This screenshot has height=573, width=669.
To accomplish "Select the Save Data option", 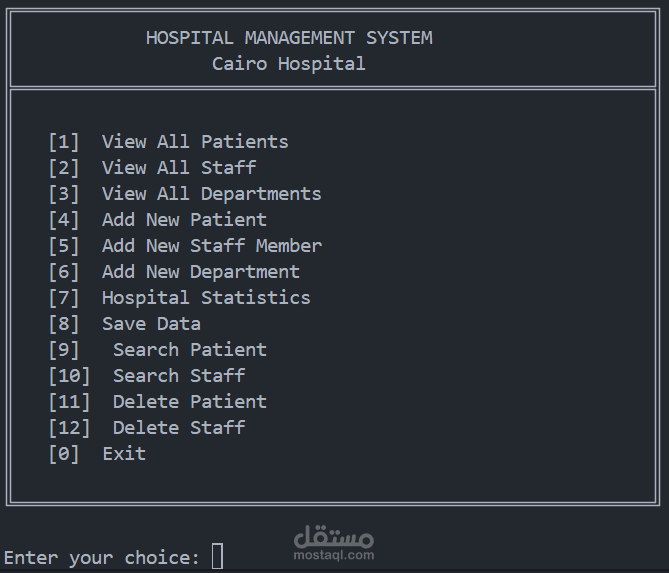I will pos(151,324).
